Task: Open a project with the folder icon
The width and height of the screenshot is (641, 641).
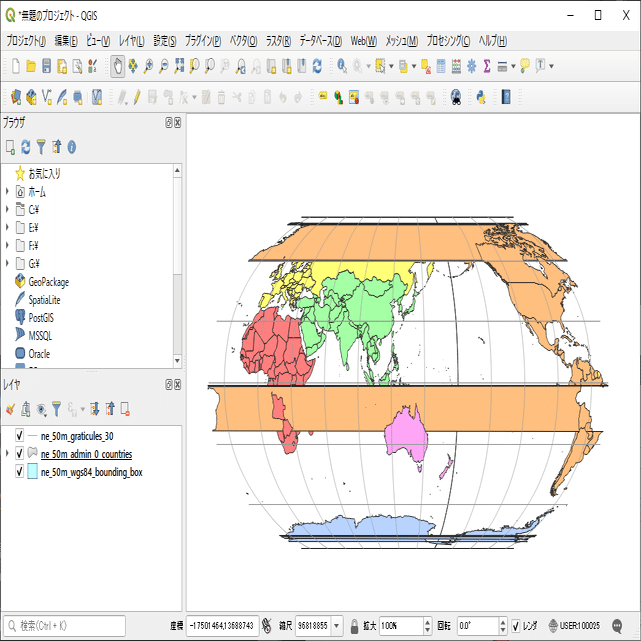Action: tap(31, 66)
